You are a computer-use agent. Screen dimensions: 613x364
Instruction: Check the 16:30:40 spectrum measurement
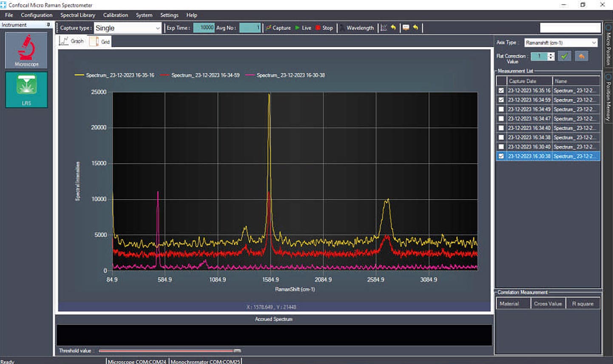pyautogui.click(x=501, y=147)
